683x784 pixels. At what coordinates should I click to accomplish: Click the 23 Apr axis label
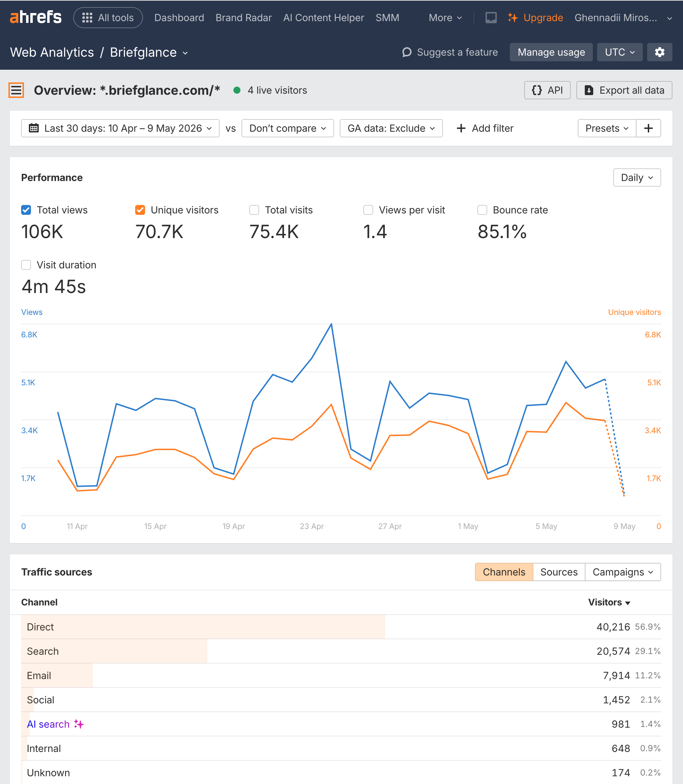click(x=312, y=526)
